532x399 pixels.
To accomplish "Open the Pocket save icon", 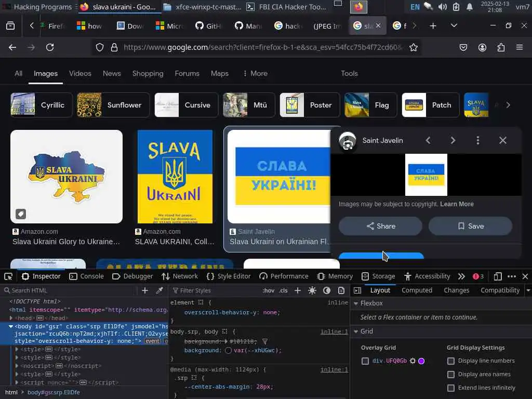I will pos(463,47).
